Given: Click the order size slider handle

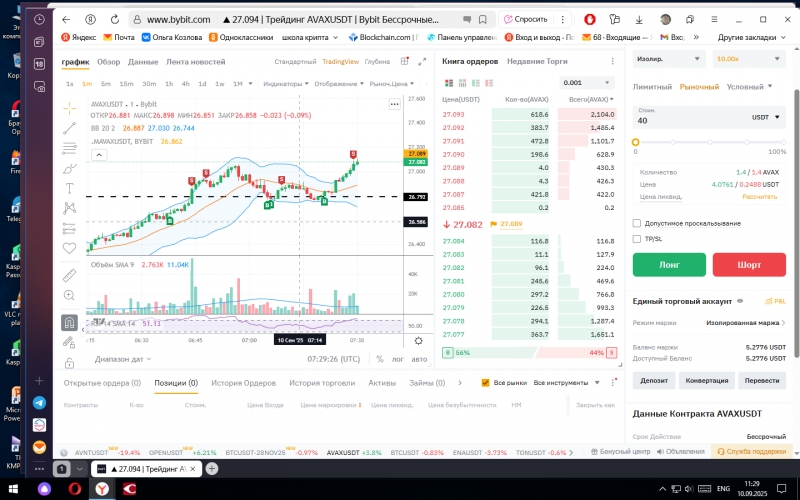Looking at the screenshot, I should 635,142.
